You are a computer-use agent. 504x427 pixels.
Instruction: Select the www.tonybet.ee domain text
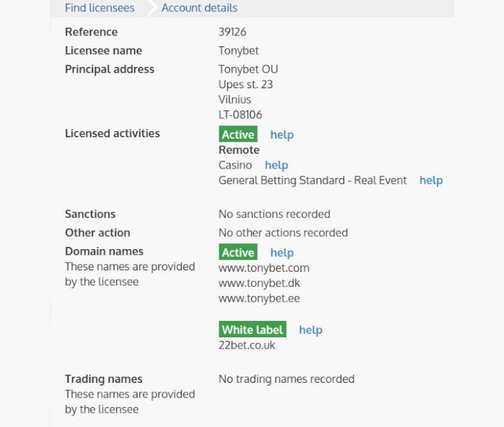[x=259, y=298]
